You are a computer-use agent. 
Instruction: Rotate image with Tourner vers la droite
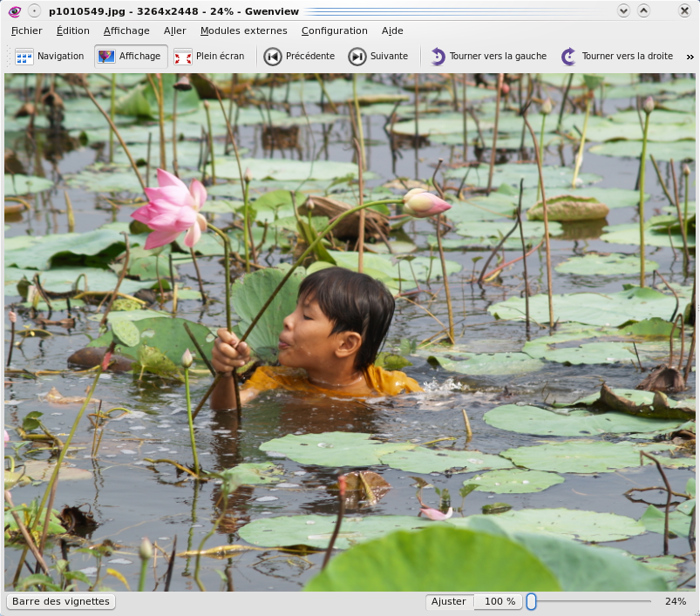617,56
